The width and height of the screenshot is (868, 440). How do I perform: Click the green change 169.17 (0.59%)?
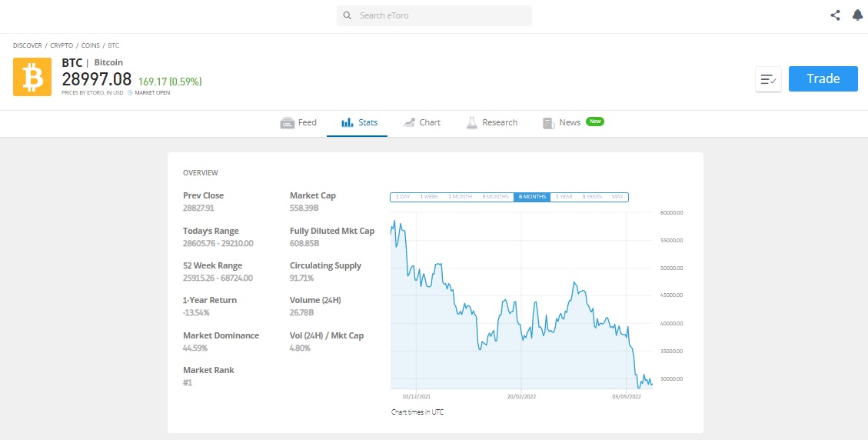(x=170, y=82)
